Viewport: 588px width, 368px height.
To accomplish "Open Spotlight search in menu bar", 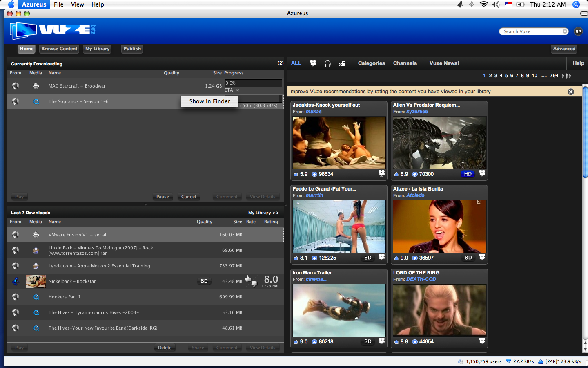I will pyautogui.click(x=576, y=4).
